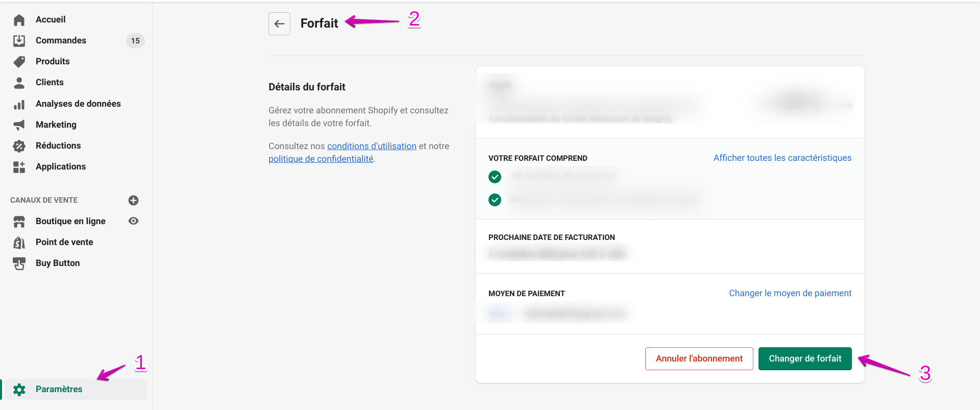This screenshot has width=980, height=410.
Task: Open Commandes via its inbox icon
Action: click(19, 41)
